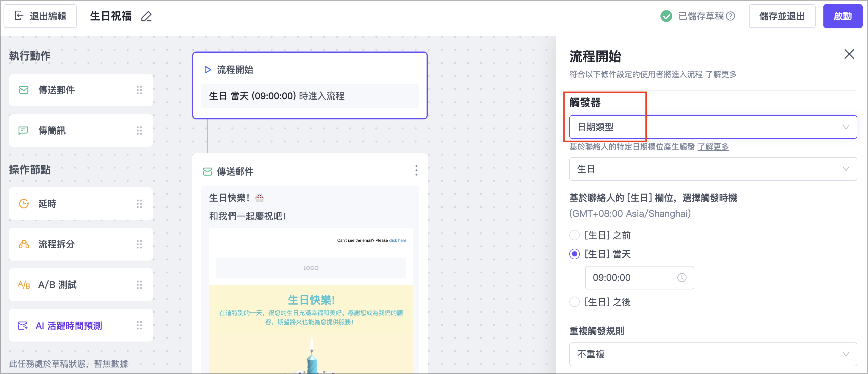Expand the 生日 field dropdown
Image resolution: width=868 pixels, height=374 pixels.
[x=713, y=169]
